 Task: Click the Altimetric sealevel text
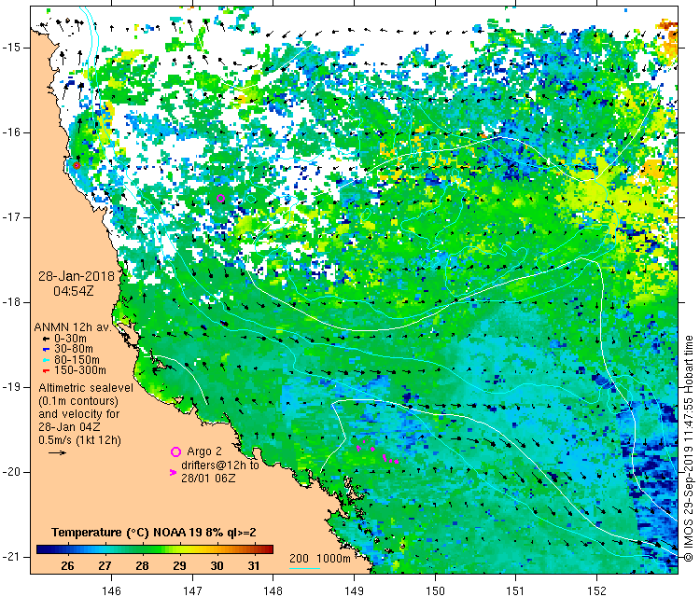tap(86, 388)
